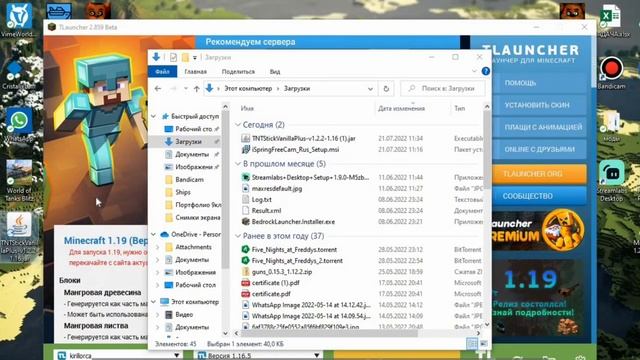Go up one folder level arrow
Image resolution: width=640 pixels, height=360 pixels.
click(x=196, y=89)
